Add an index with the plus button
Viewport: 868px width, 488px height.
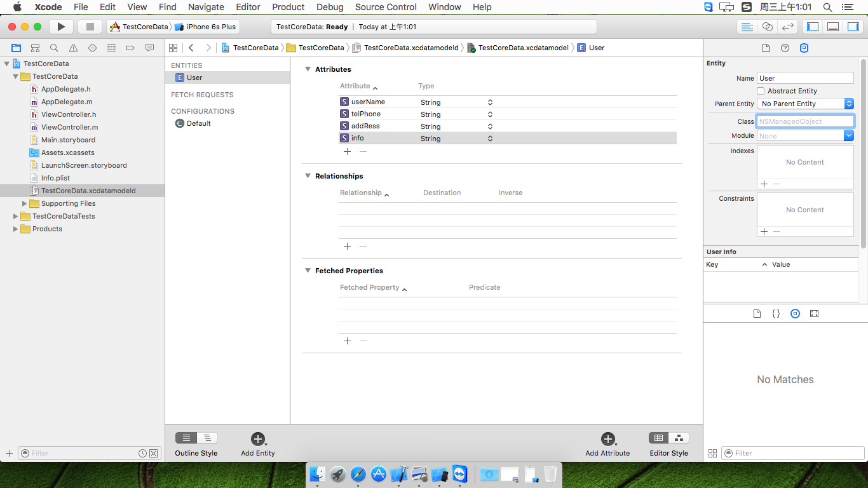click(764, 184)
